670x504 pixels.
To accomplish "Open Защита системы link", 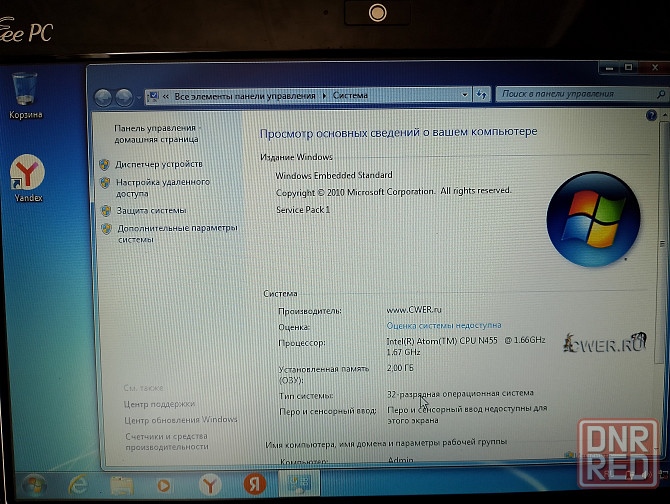I will (152, 210).
